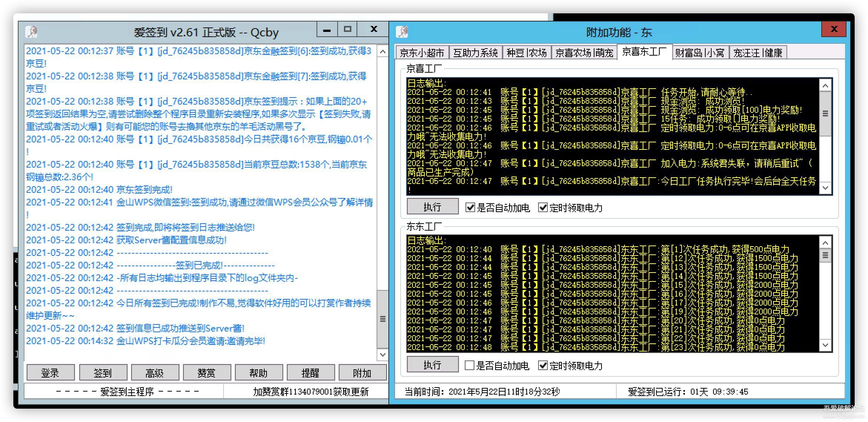Click 执行 button in 东东工厂 section
Image resolution: width=868 pixels, height=422 pixels.
433,365
